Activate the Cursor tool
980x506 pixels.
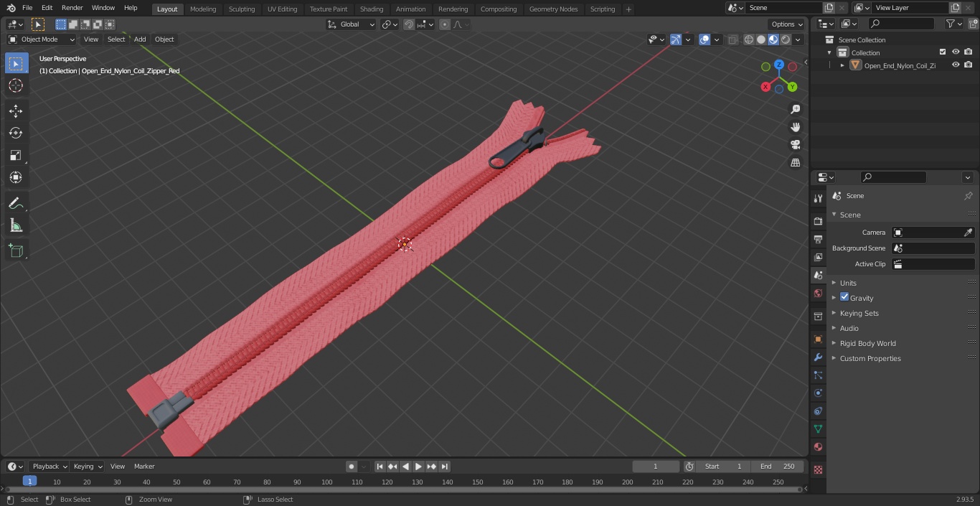pos(16,85)
